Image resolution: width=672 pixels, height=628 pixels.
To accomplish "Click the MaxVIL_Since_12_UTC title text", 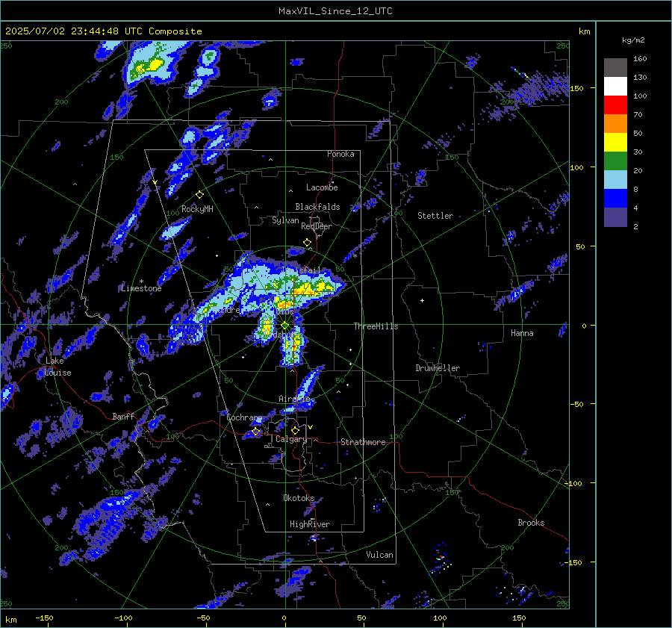I will [335, 11].
